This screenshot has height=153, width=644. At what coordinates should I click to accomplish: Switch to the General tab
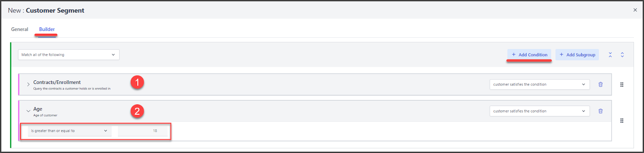pos(20,29)
